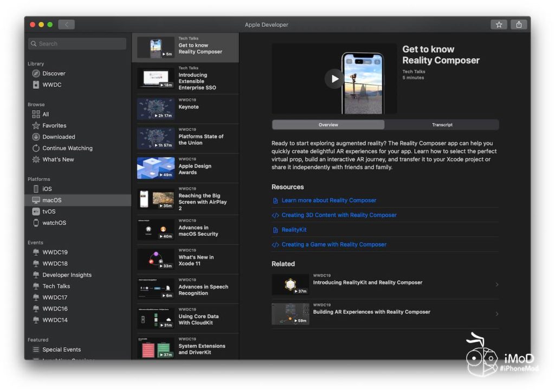
Task: Select the Keynote video thumbnail
Action: 156,109
